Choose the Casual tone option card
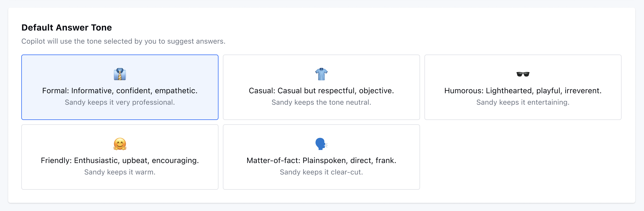 (x=321, y=87)
